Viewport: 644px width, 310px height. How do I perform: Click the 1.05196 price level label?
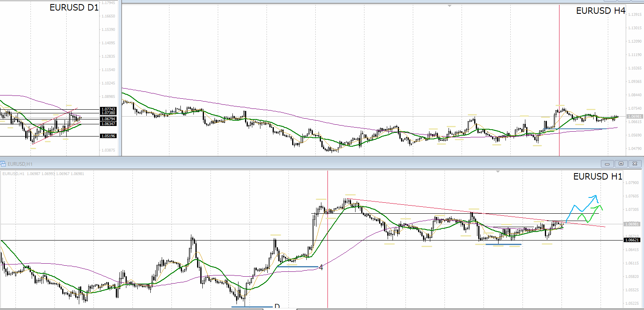point(108,136)
